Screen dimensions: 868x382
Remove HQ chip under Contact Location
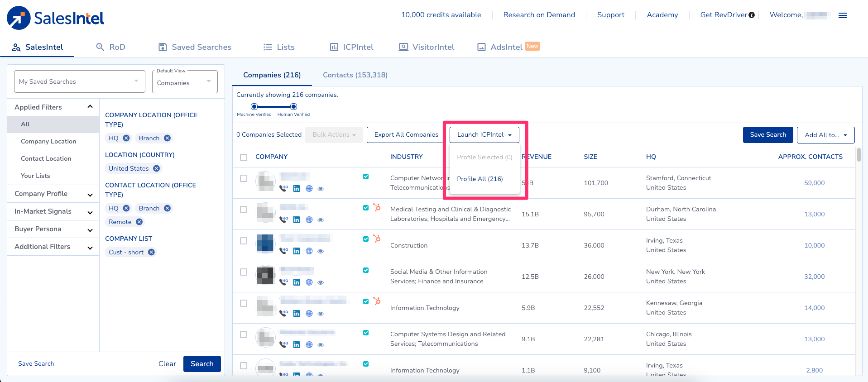tap(126, 208)
